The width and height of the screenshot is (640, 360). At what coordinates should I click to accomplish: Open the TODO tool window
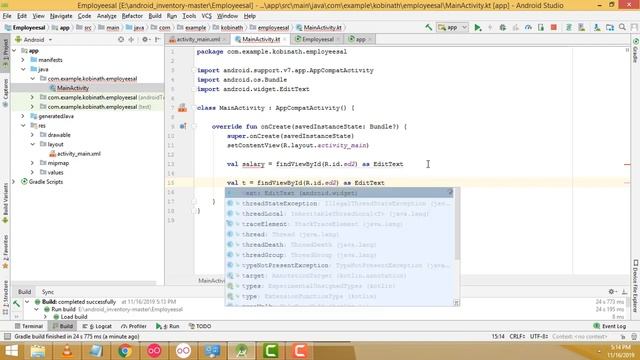coord(200,326)
